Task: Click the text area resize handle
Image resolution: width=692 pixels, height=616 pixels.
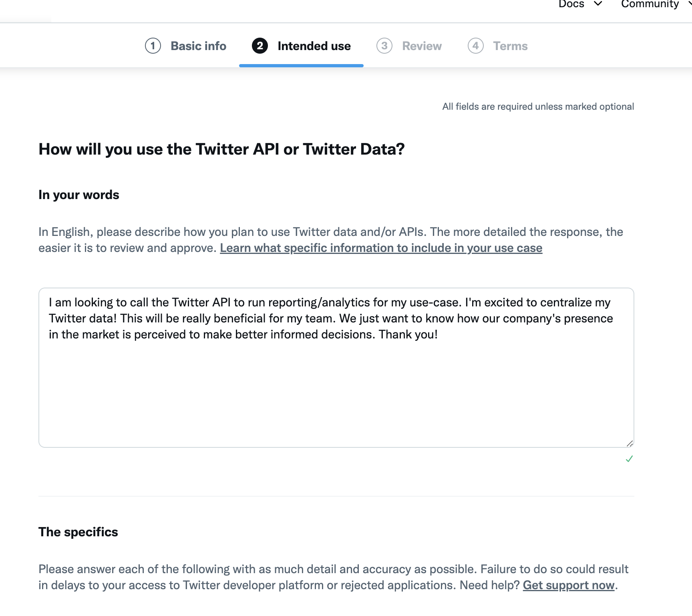Action: click(x=630, y=443)
